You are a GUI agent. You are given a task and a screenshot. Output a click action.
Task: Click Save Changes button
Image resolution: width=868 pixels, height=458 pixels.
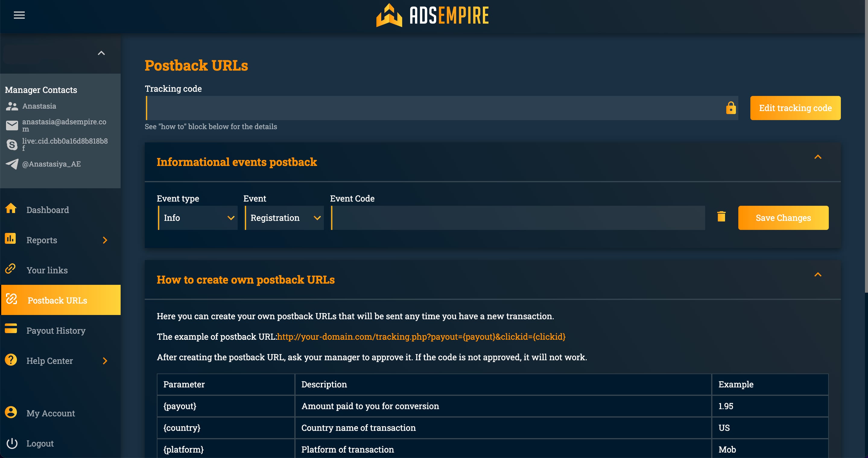click(x=783, y=218)
